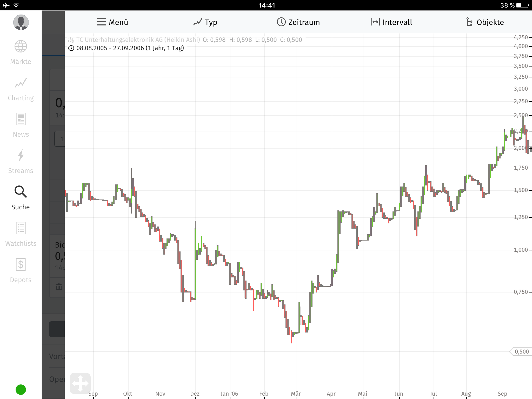Open the Typ chart type selector

[x=205, y=22]
